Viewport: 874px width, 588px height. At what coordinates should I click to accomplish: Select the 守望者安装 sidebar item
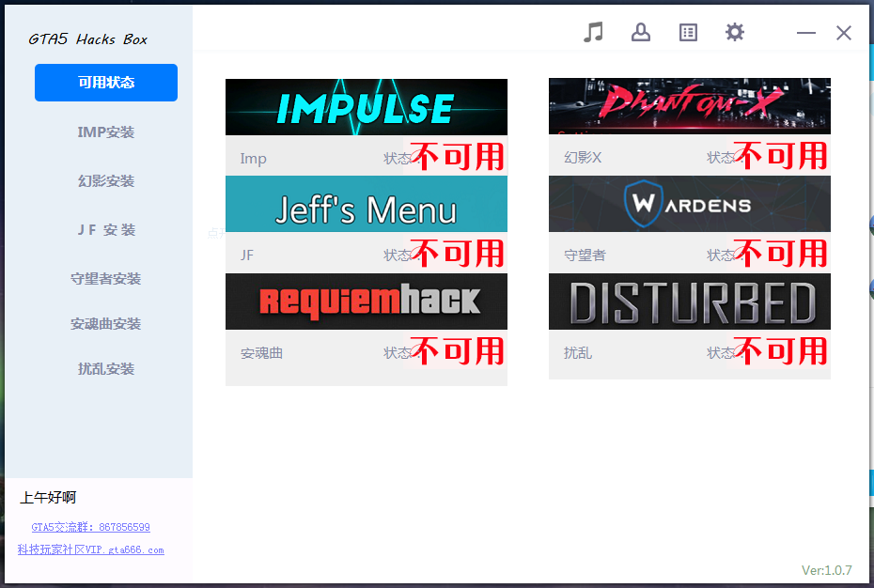coord(106,279)
